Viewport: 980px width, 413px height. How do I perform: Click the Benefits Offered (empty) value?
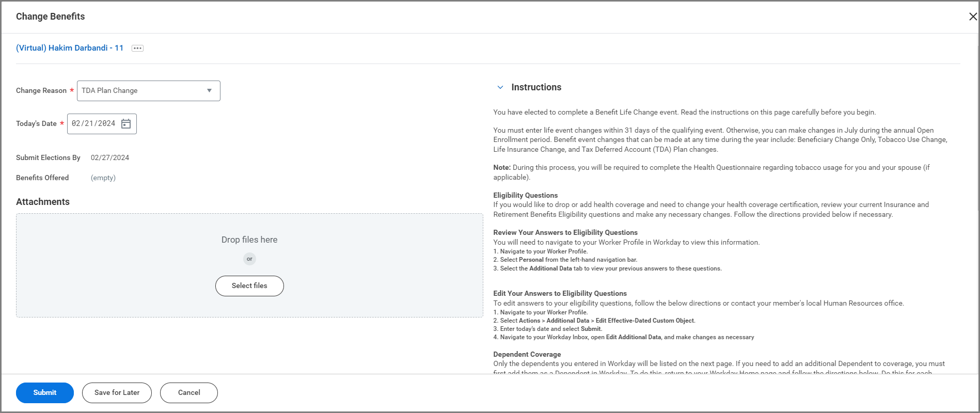(x=103, y=178)
